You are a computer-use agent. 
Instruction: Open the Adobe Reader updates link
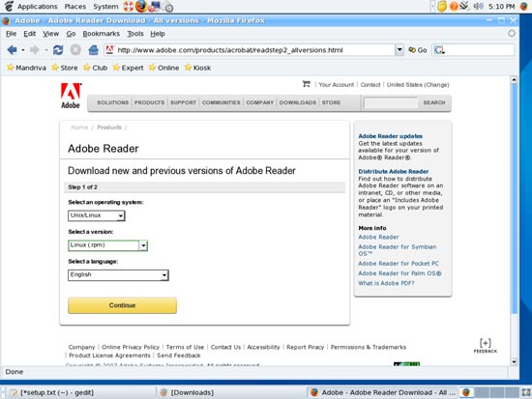(390, 136)
